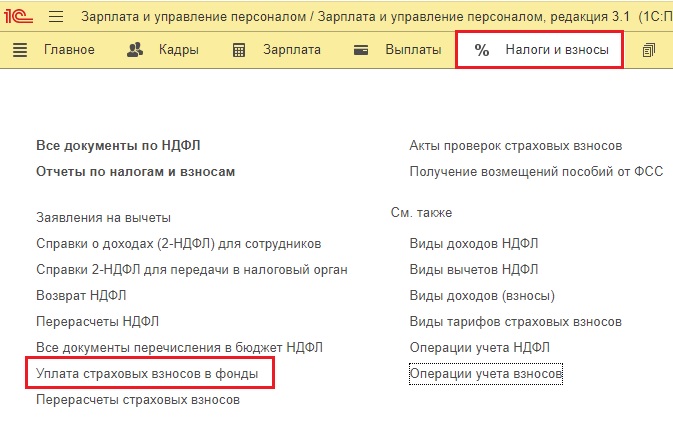The image size is (673, 427).
Task: Switch to the Кадры section
Action: point(179,50)
